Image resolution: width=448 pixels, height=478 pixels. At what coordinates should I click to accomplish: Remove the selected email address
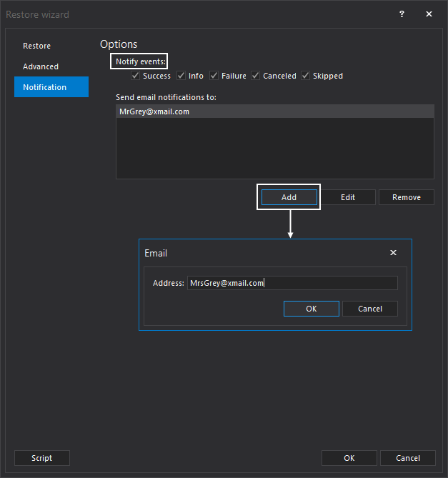pos(406,197)
